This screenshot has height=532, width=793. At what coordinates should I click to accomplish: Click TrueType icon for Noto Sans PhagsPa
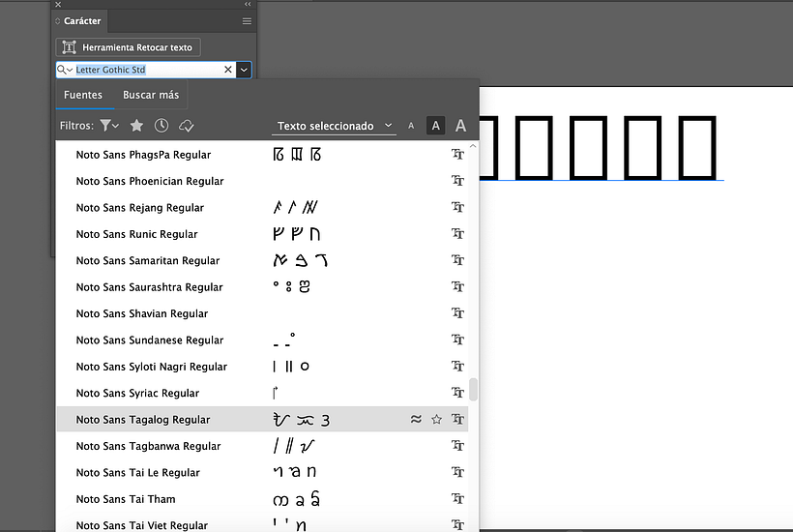[457, 154]
